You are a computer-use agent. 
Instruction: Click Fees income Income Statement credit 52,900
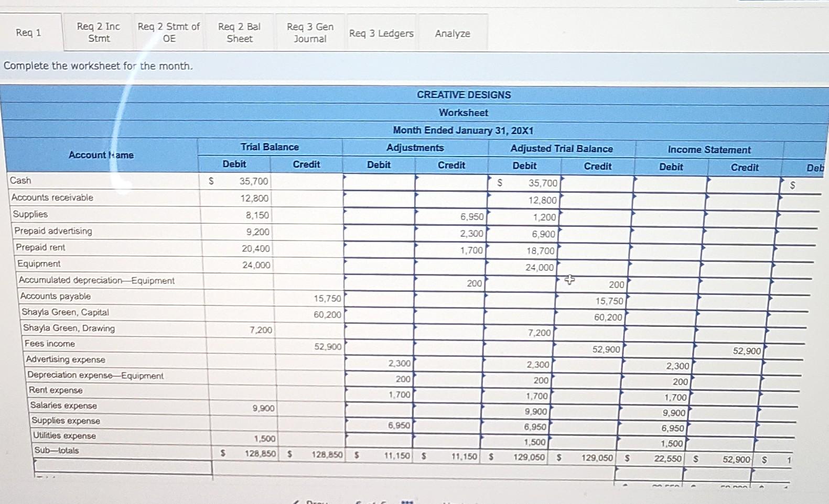tap(730, 351)
